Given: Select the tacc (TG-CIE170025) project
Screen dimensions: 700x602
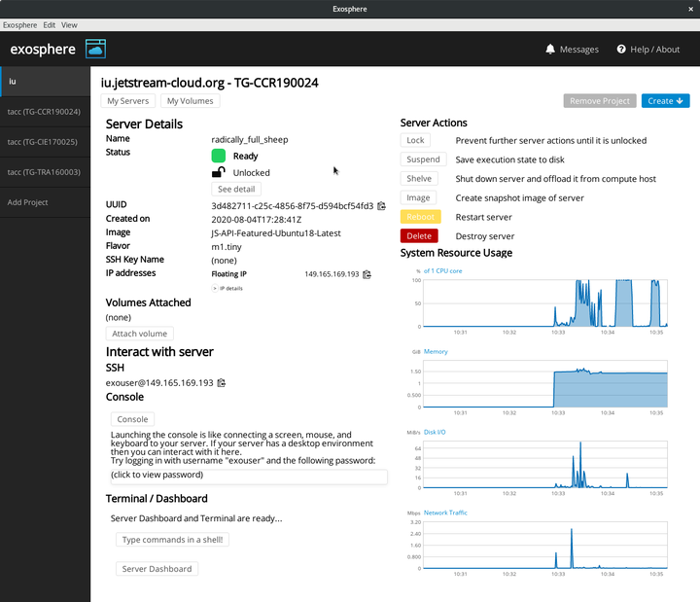Looking at the screenshot, I should point(44,142).
